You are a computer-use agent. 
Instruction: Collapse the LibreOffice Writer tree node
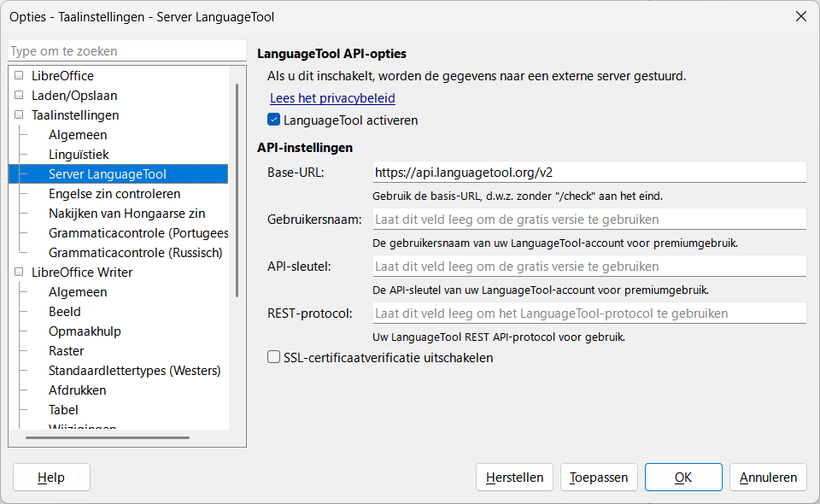click(19, 273)
